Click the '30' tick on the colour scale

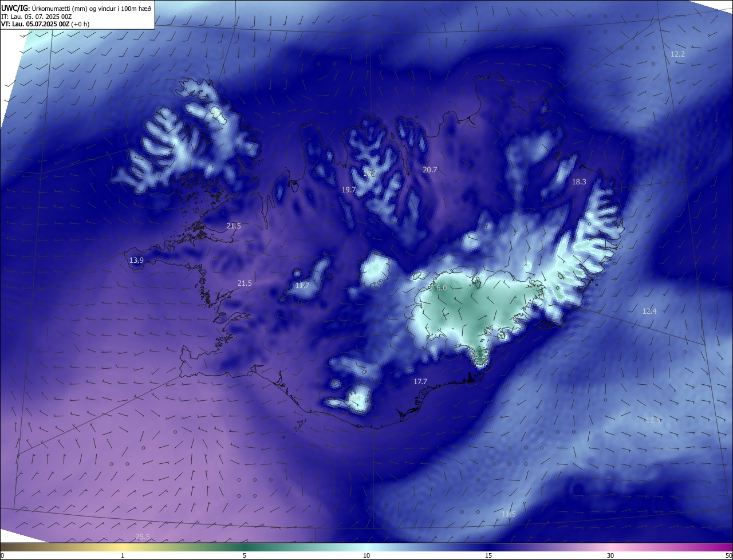pyautogui.click(x=610, y=555)
